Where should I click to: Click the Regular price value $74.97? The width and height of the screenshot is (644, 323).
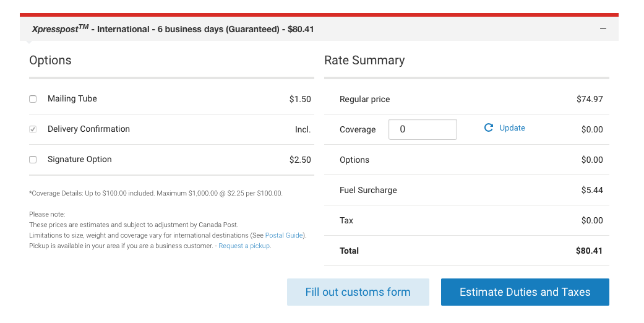click(x=590, y=99)
